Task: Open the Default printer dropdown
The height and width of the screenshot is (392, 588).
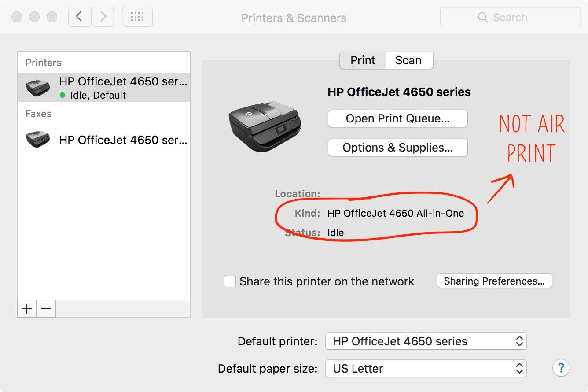Action: point(426,341)
